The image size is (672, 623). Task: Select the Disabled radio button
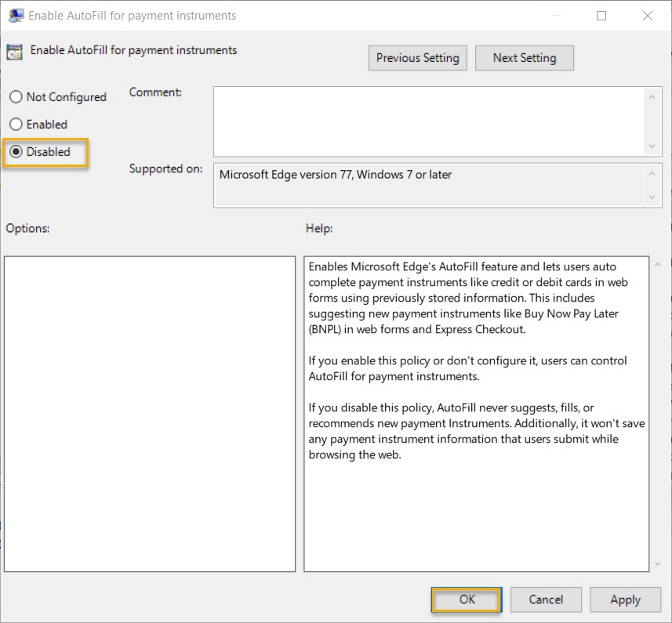(x=14, y=151)
